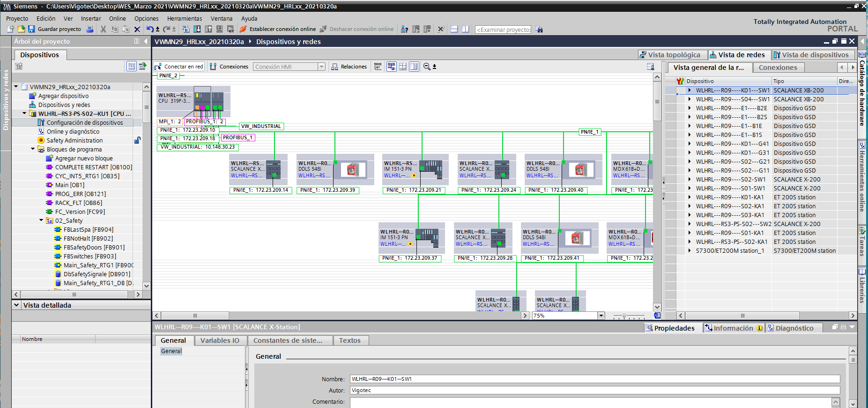
Task: Click the print icon in main toolbar
Action: point(90,29)
